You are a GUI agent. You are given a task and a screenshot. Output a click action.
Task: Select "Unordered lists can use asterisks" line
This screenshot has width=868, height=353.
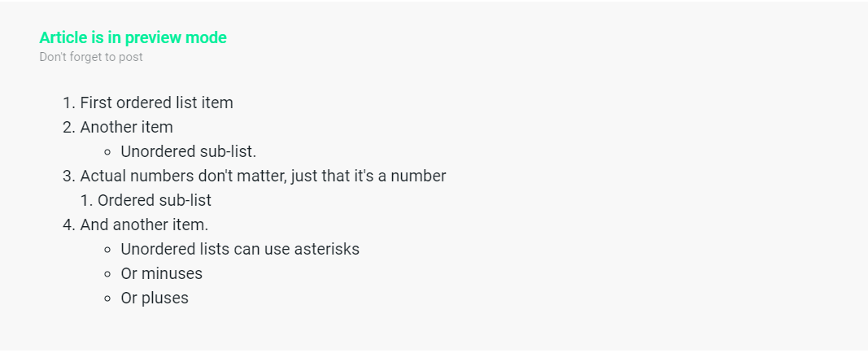pyautogui.click(x=240, y=249)
